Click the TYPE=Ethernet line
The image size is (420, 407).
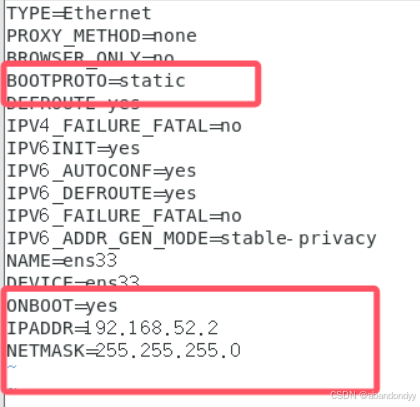tap(79, 13)
